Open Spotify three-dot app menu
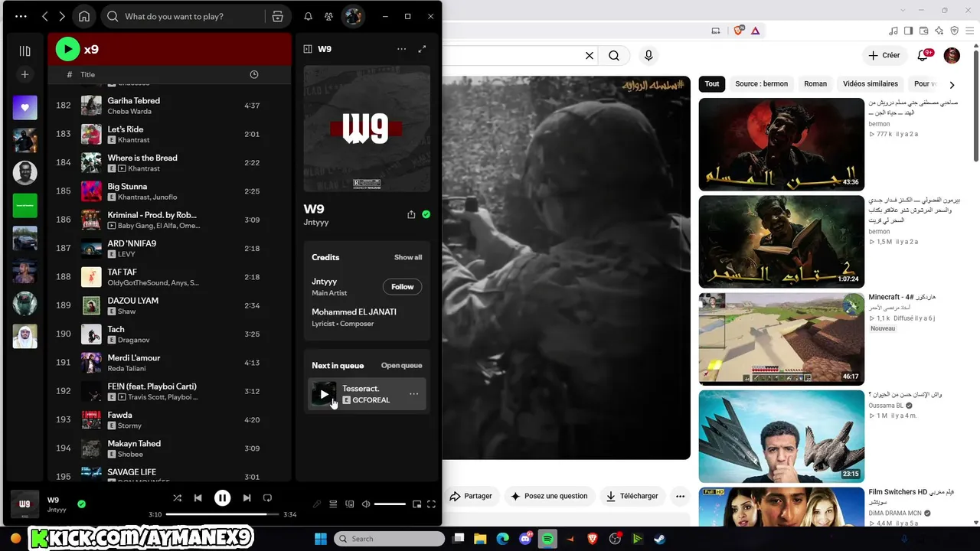This screenshot has height=551, width=980. pyautogui.click(x=21, y=16)
